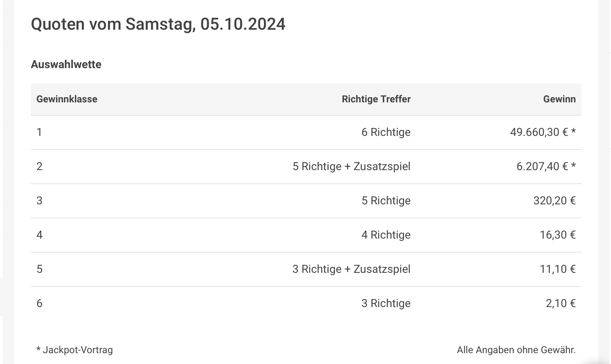Click the 16,30 € prize amount
Viewport: 611px width, 364px height.
coord(558,235)
